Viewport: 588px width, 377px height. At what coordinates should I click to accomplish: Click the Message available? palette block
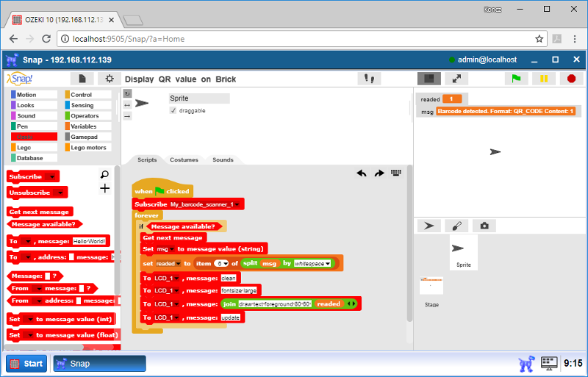coord(44,224)
